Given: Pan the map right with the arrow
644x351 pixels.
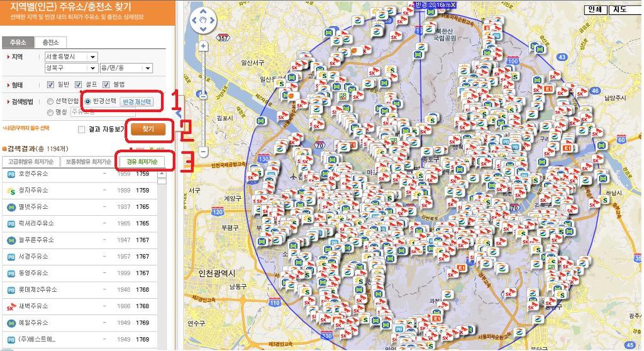Looking at the screenshot, I should coord(212,19).
